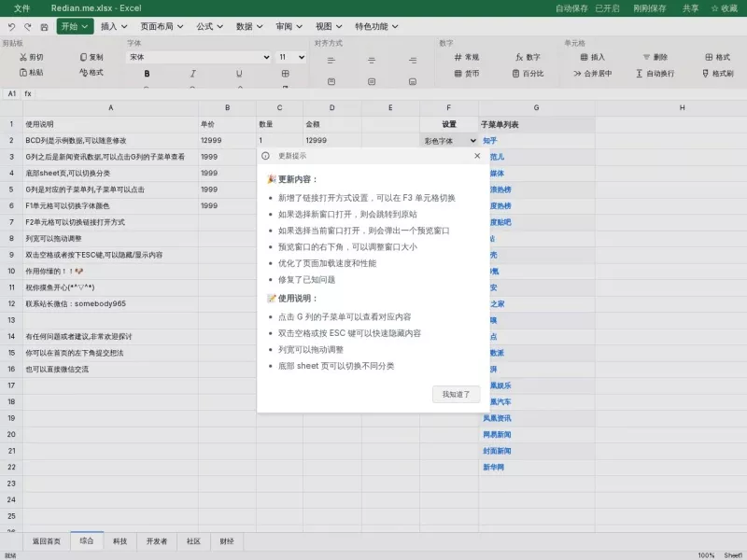Apply 百分比 percentage format
Screen dimensions: 747x560
pyautogui.click(x=528, y=74)
